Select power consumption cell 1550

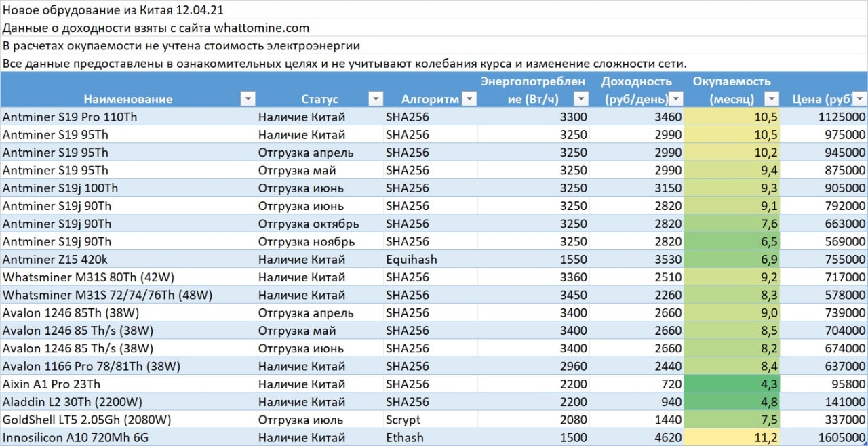[x=533, y=260]
